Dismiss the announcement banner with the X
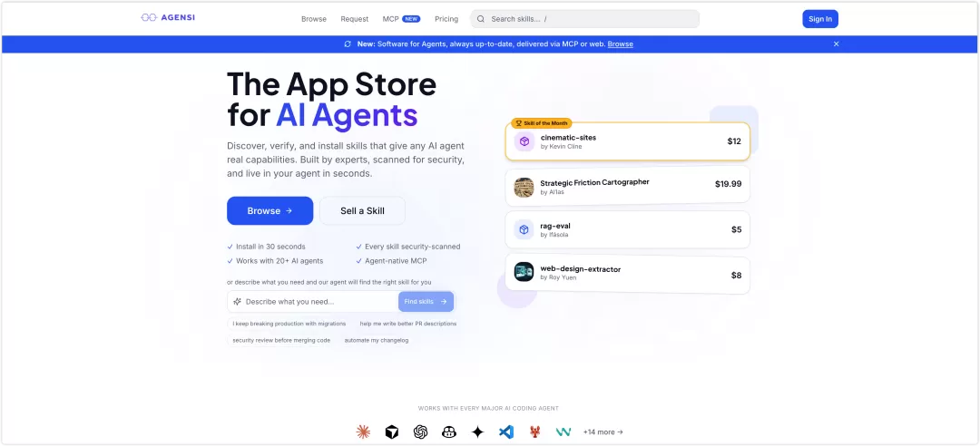This screenshot has height=446, width=980. click(x=837, y=44)
